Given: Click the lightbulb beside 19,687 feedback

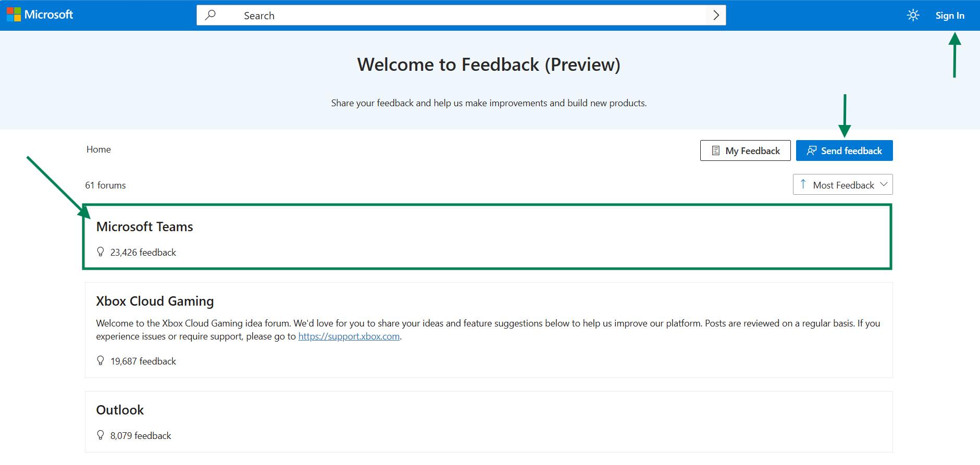Looking at the screenshot, I should (x=101, y=361).
